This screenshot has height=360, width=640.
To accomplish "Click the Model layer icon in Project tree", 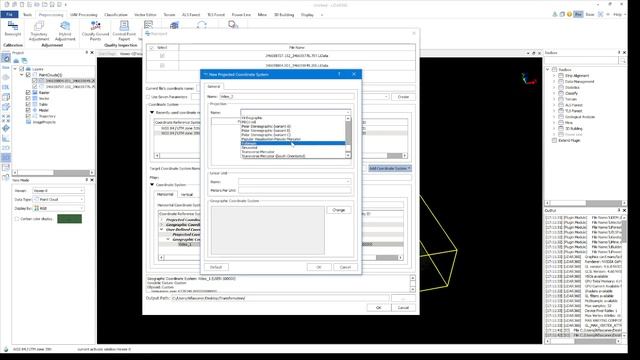I will 35,110.
